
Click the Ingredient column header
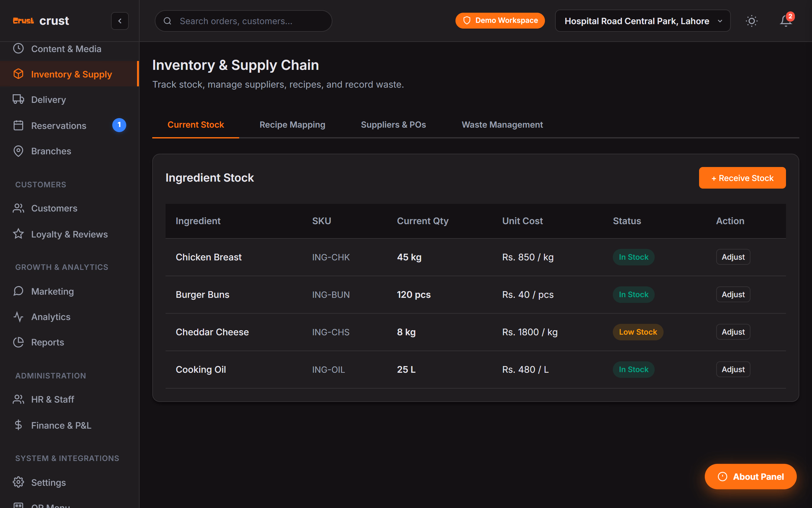tap(198, 221)
